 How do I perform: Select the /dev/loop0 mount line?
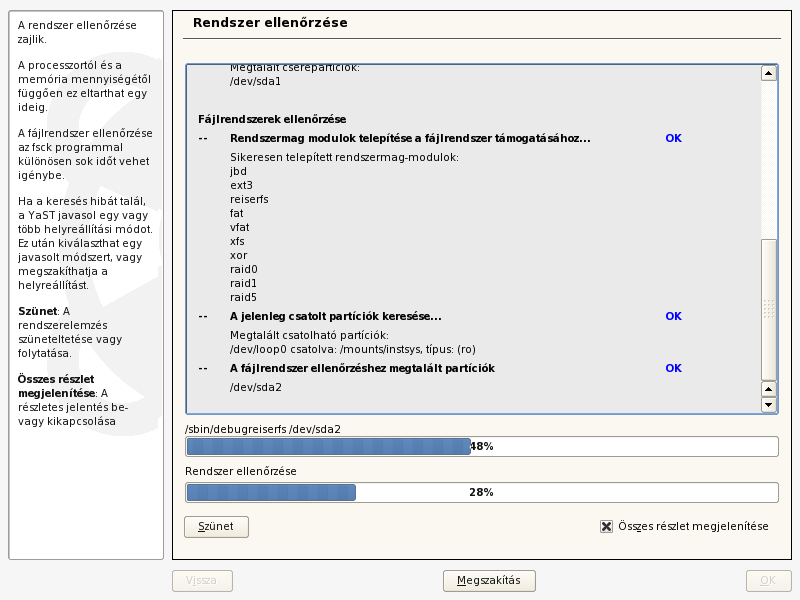coord(330,349)
